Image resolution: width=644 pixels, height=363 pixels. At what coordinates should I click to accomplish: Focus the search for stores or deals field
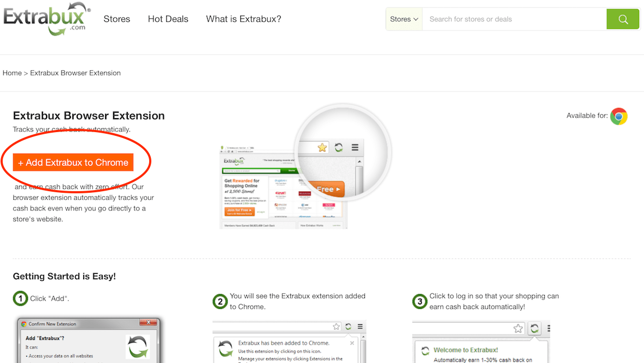coord(514,19)
